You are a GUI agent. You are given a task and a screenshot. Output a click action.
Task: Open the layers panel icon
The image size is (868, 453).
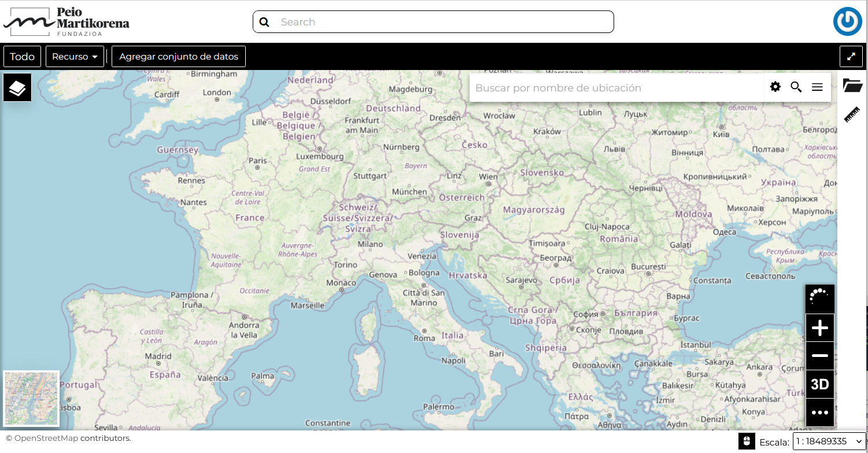tap(17, 87)
